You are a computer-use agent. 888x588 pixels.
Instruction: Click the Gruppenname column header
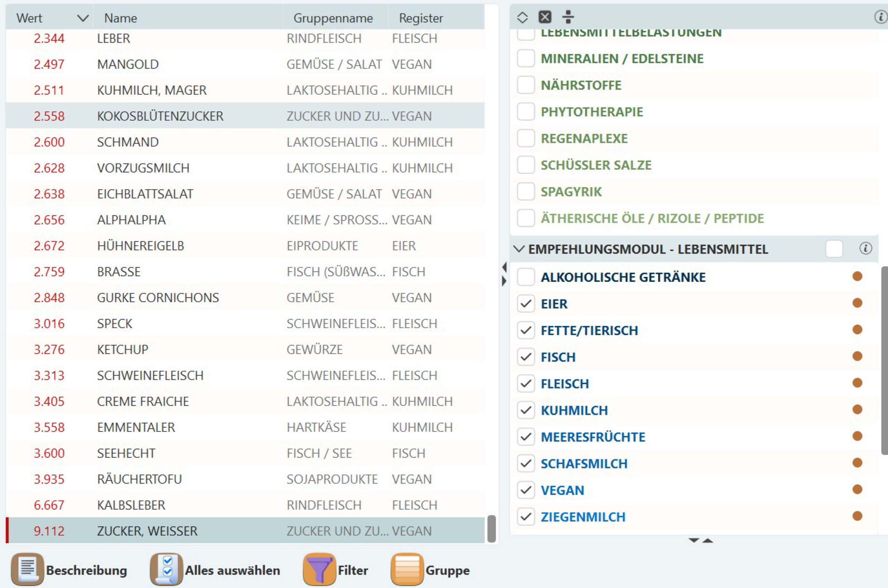(x=333, y=18)
